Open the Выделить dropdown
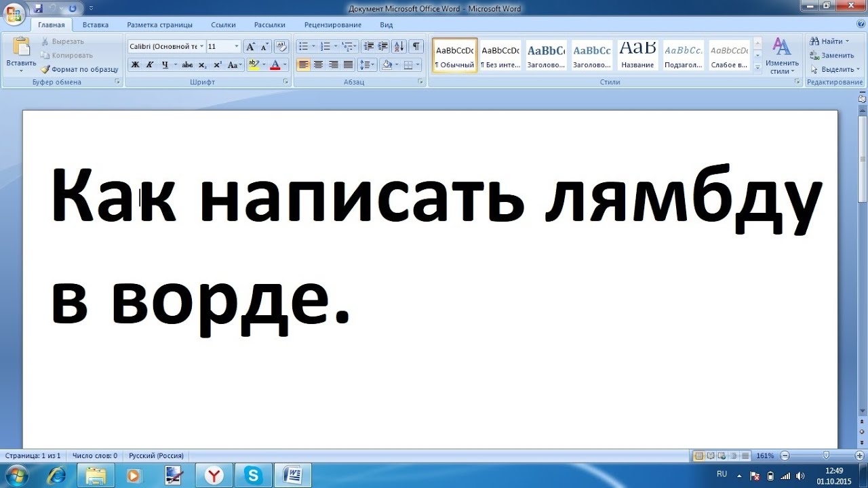Image resolution: width=868 pixels, height=488 pixels. 835,69
